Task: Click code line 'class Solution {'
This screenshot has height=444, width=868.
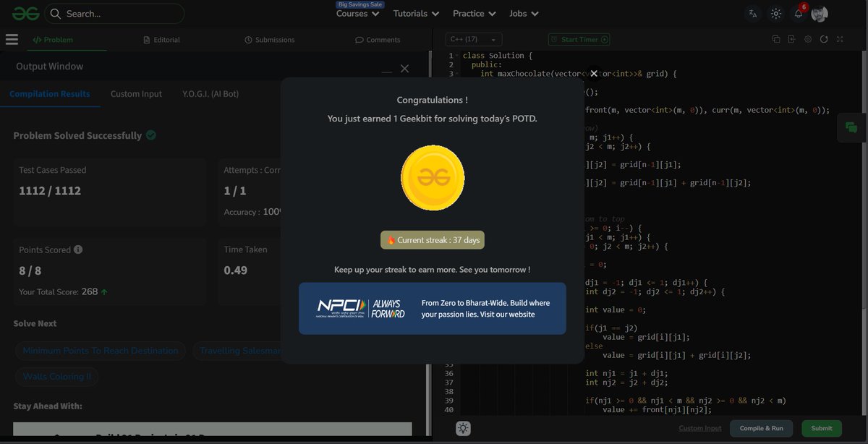Action: [498, 56]
